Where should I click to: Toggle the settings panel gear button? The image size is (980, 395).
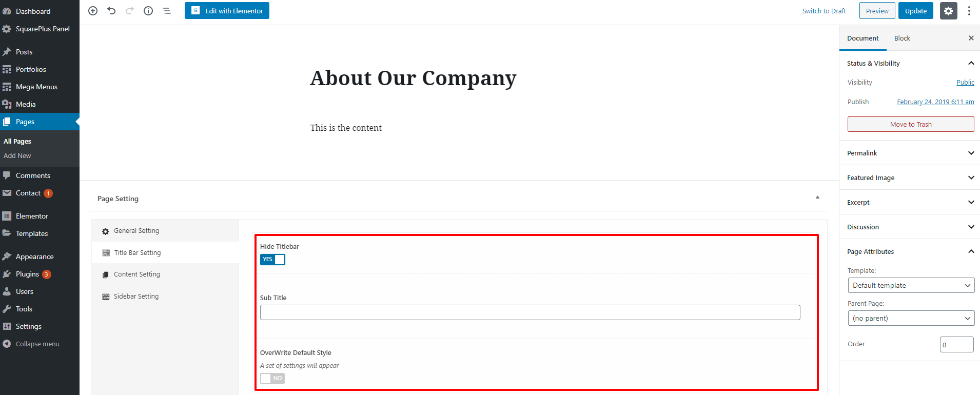(948, 10)
